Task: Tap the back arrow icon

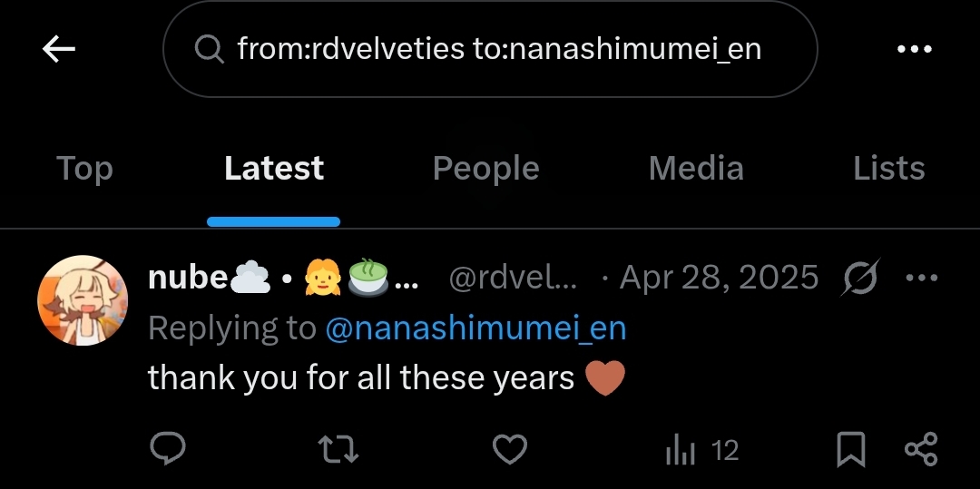Action: (59, 49)
